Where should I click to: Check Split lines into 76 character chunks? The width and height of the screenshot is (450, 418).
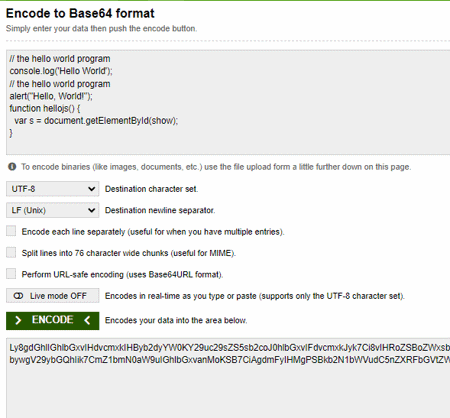[x=11, y=252]
